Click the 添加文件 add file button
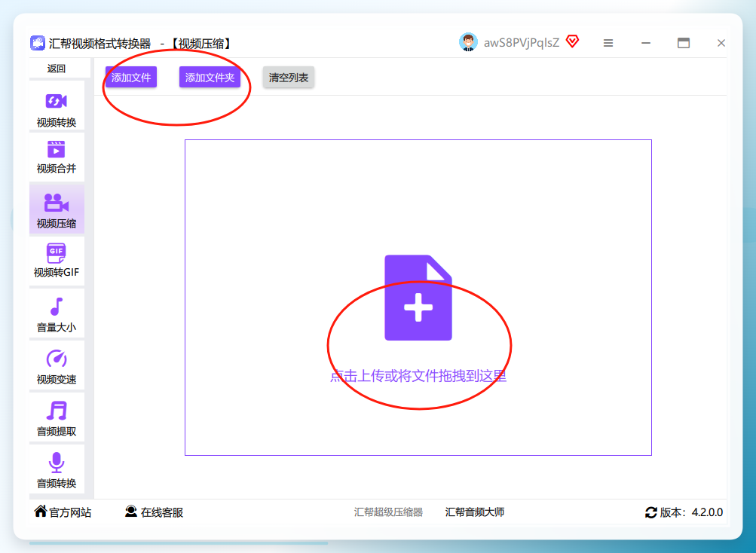 (131, 77)
